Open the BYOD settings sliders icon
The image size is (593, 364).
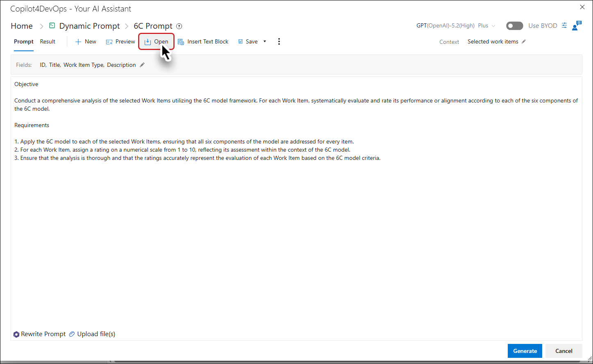click(x=564, y=25)
